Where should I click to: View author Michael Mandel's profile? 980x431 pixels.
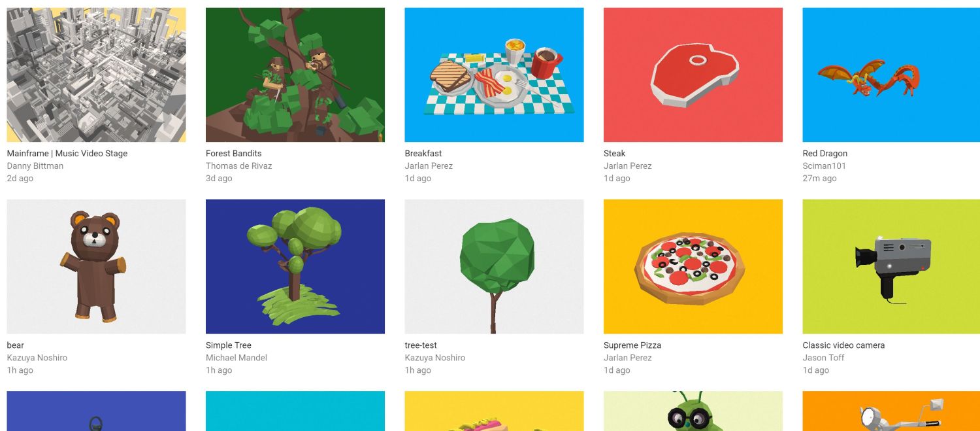click(x=237, y=358)
